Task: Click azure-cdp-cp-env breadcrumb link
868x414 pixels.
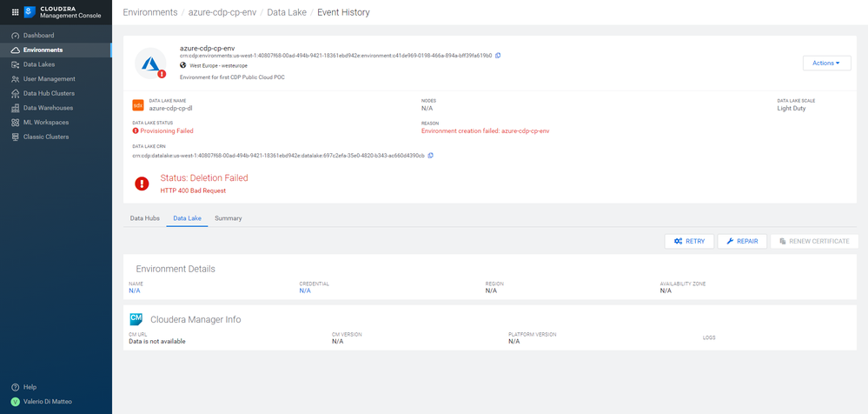Action: coord(222,12)
